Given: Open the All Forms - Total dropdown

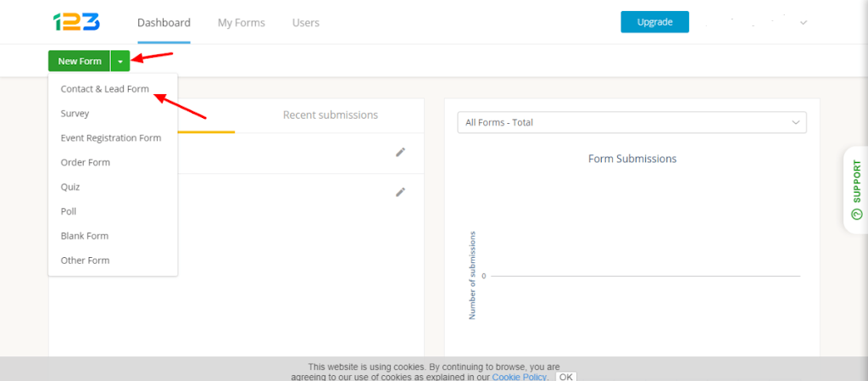Looking at the screenshot, I should click(632, 122).
